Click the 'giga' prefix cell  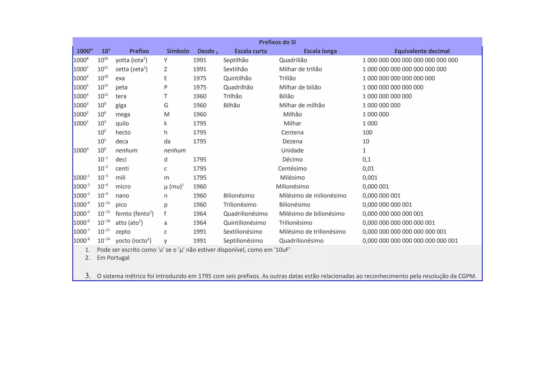[x=121, y=105]
